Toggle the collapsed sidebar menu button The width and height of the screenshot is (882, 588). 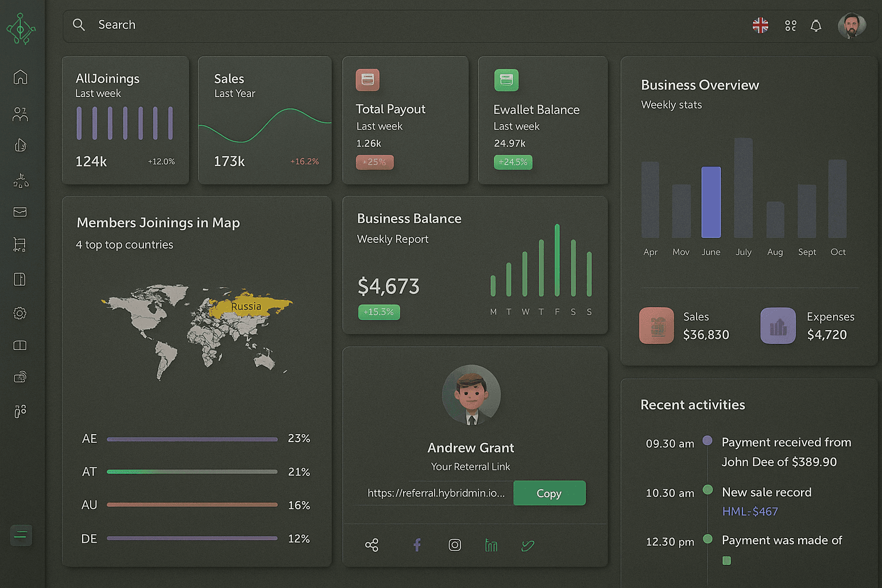pyautogui.click(x=21, y=535)
